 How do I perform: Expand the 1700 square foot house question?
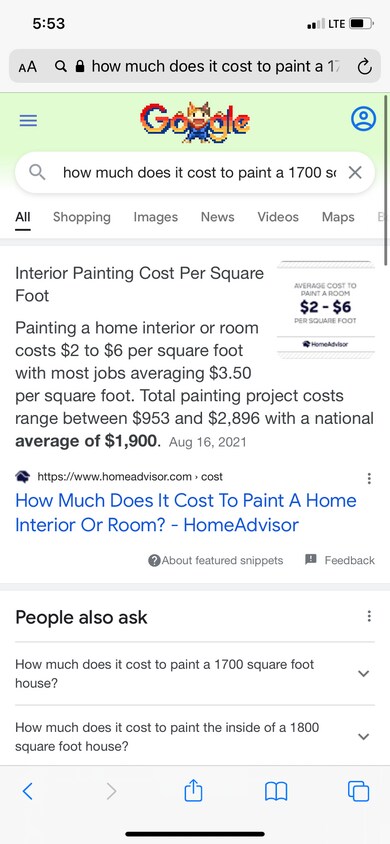point(195,673)
